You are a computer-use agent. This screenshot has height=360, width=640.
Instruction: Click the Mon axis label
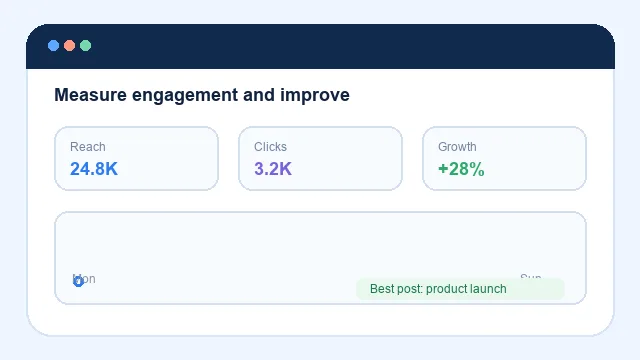[x=84, y=279]
